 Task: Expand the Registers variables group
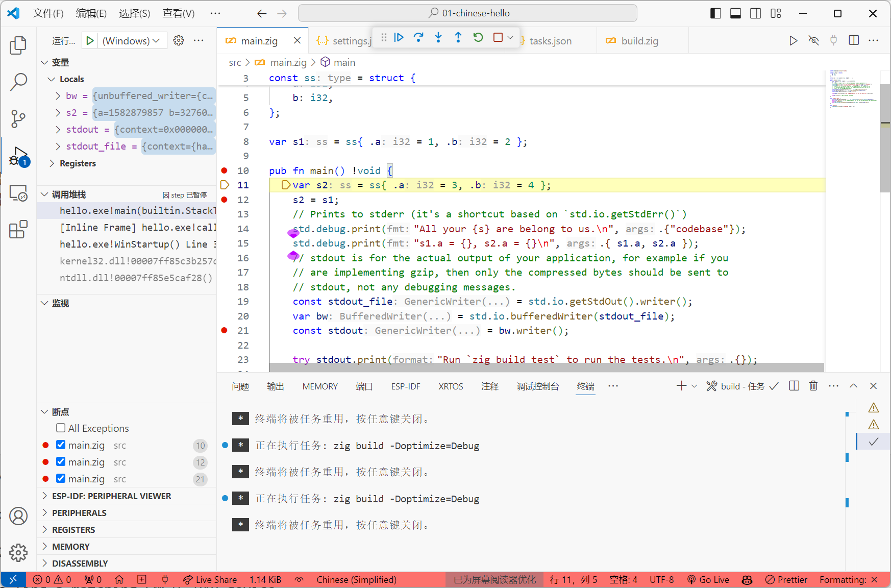52,163
